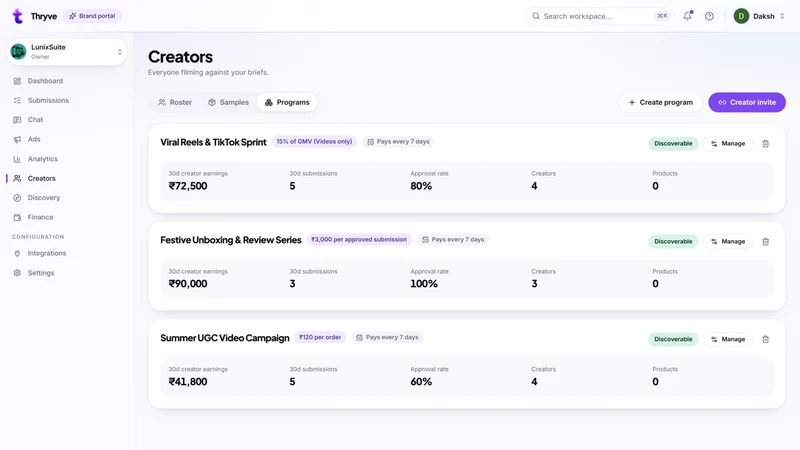This screenshot has height=450, width=800.
Task: Click the ₹41,800 earnings value
Action: click(x=188, y=382)
